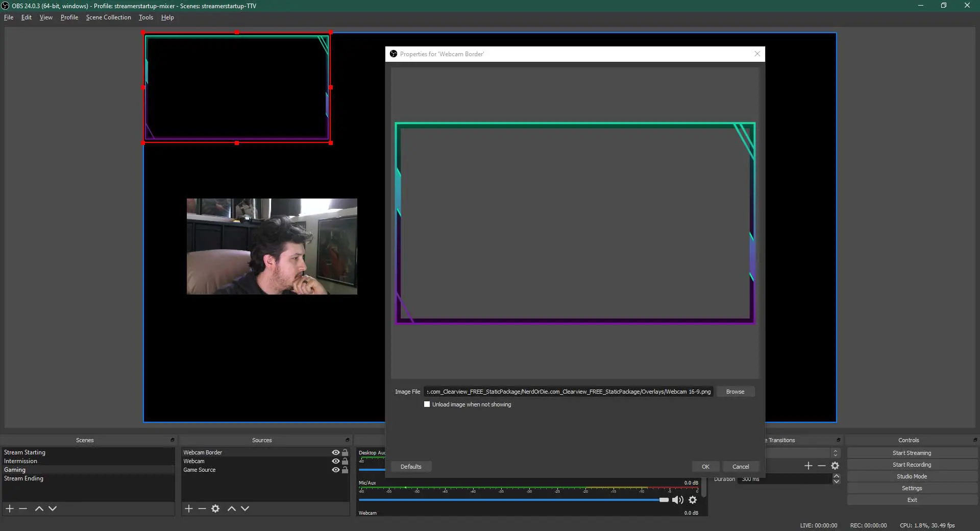Undock the Controls panel
This screenshot has width=980, height=531.
click(x=975, y=440)
